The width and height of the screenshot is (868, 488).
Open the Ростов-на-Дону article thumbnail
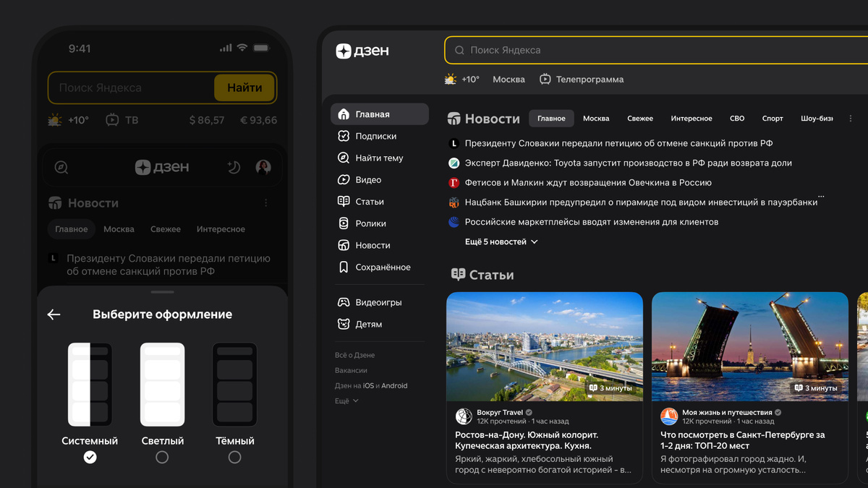545,346
